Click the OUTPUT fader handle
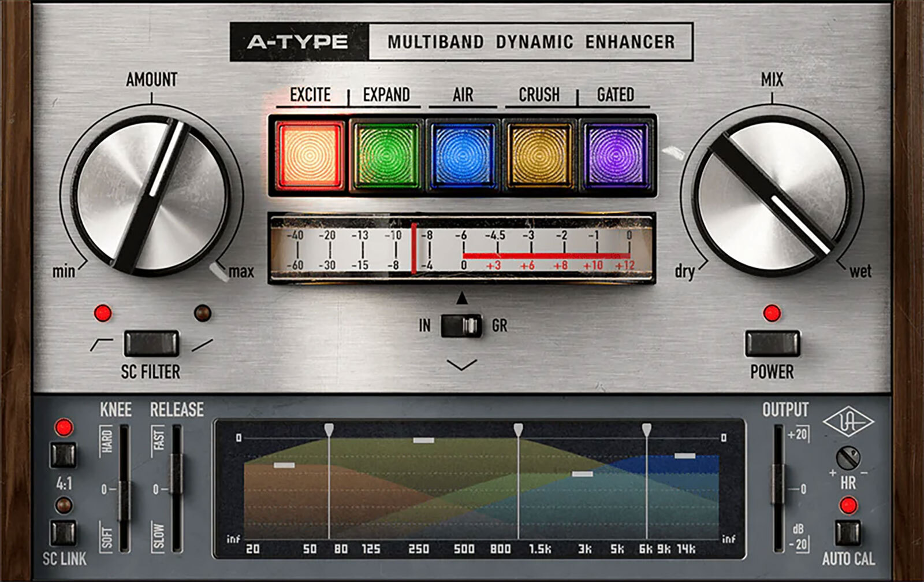 point(778,483)
